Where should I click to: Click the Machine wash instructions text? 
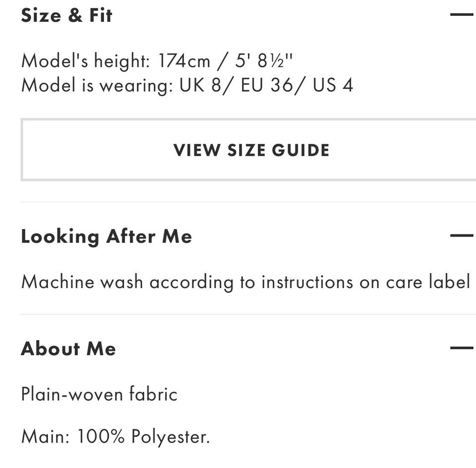pos(245,282)
